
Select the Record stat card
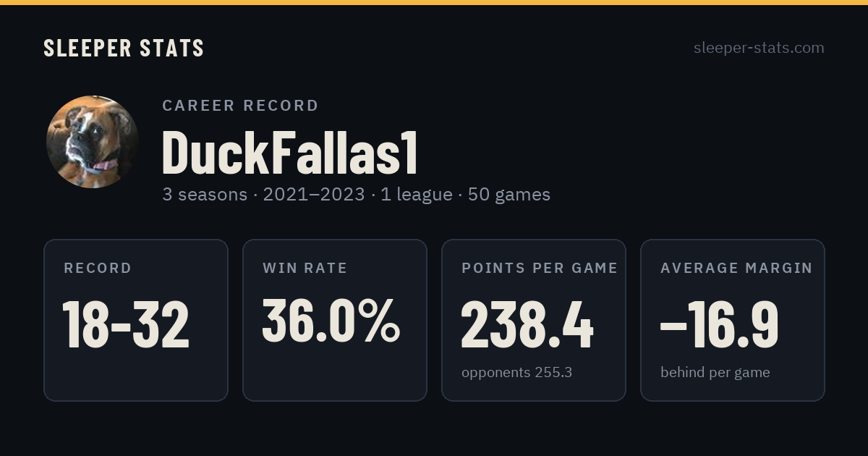point(136,320)
